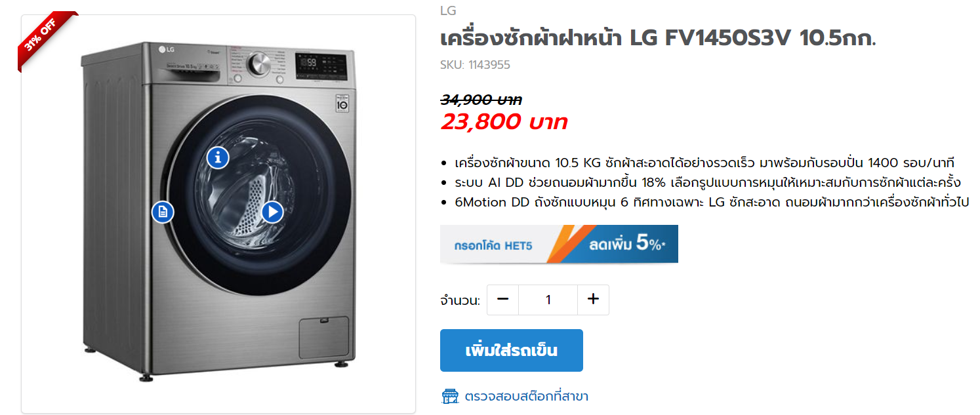
Task: Click the store icon beside ตรวจสอบสต๊อกที่สาขา
Action: [449, 396]
